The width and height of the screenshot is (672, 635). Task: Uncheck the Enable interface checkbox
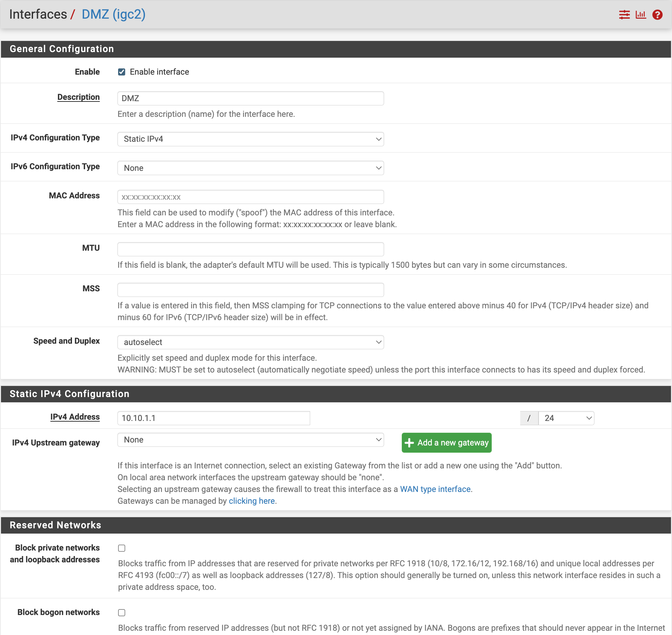122,72
